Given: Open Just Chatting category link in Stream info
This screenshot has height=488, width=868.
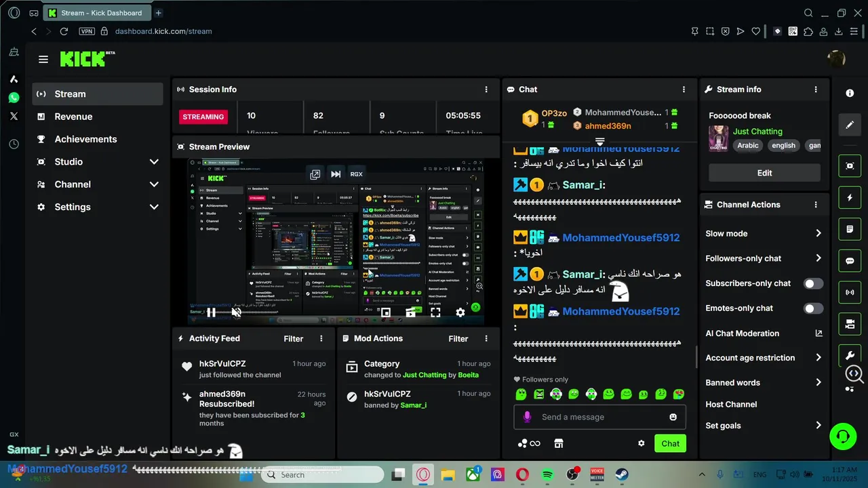Looking at the screenshot, I should pyautogui.click(x=757, y=131).
